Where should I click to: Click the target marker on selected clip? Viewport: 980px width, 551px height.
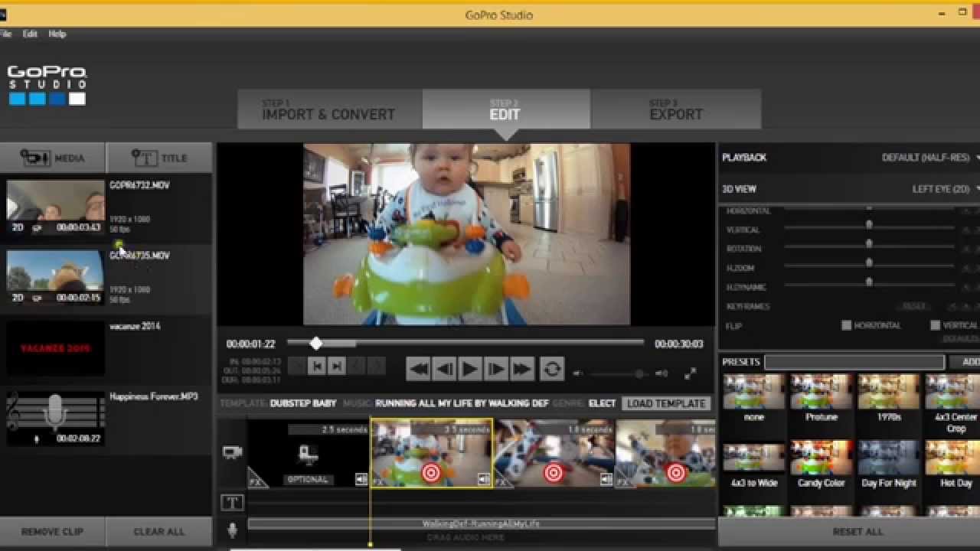[431, 474]
